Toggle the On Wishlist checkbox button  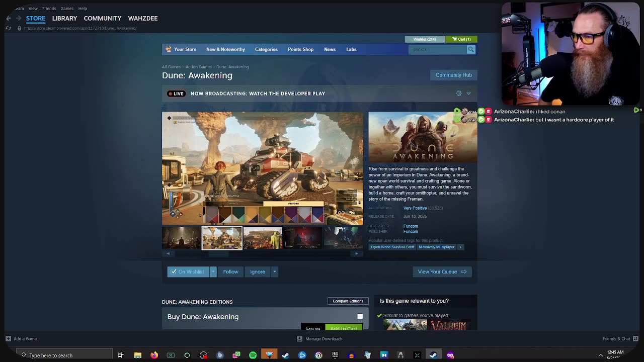tap(188, 271)
